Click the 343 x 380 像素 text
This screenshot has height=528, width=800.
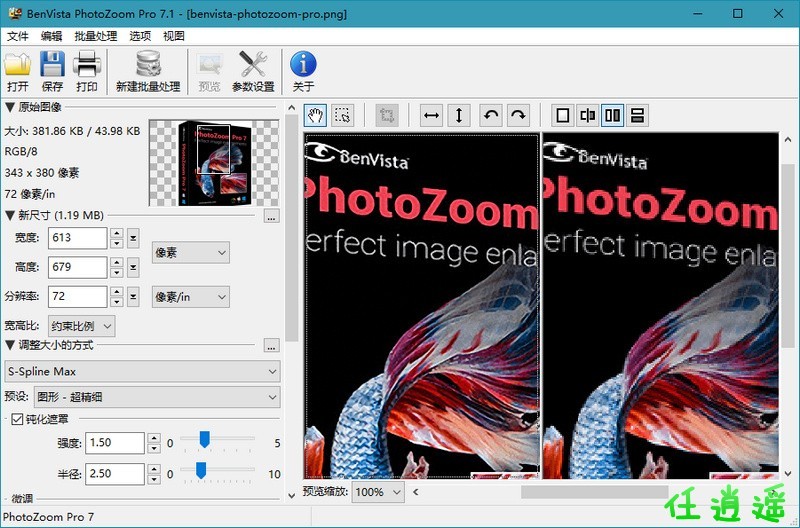pos(42,173)
